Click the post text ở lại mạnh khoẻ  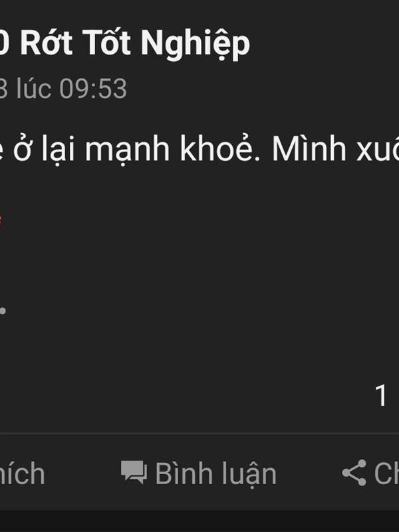pyautogui.click(x=137, y=148)
